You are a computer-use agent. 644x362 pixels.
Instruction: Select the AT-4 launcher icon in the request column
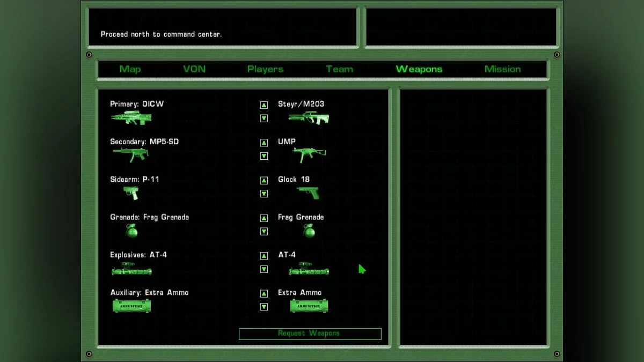click(x=309, y=269)
